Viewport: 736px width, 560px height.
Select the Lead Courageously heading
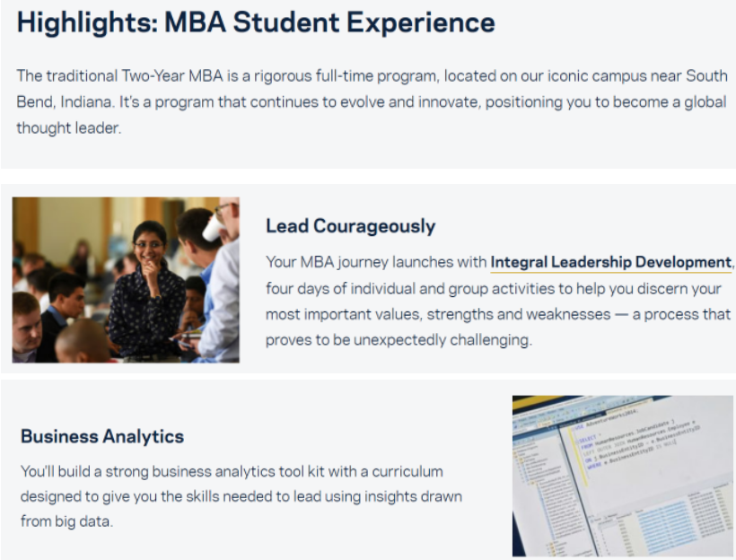click(x=350, y=226)
